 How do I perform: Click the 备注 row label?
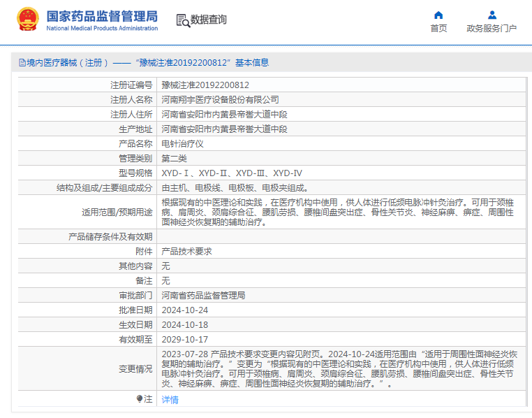pyautogui.click(x=144, y=281)
